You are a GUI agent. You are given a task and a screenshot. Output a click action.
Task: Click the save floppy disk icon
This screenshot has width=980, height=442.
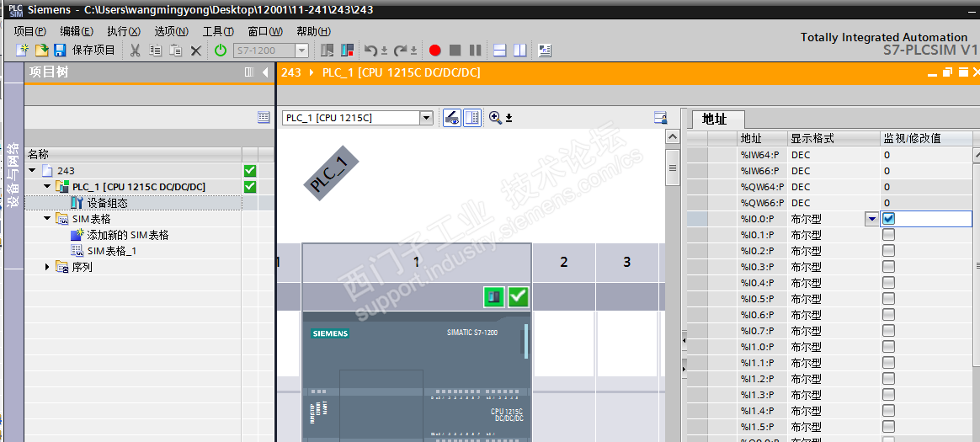tap(60, 51)
